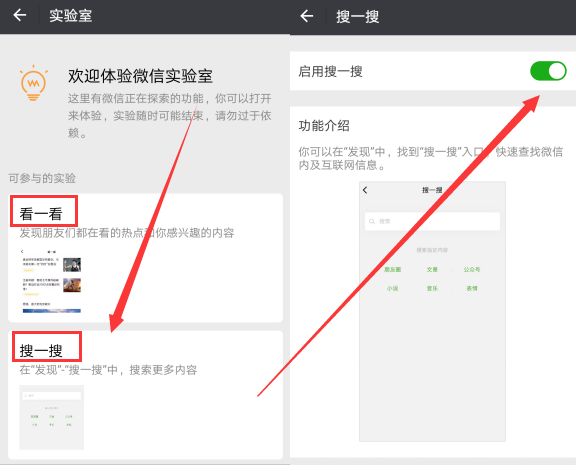Tap the back arrow on 实验室 screen

[20, 15]
